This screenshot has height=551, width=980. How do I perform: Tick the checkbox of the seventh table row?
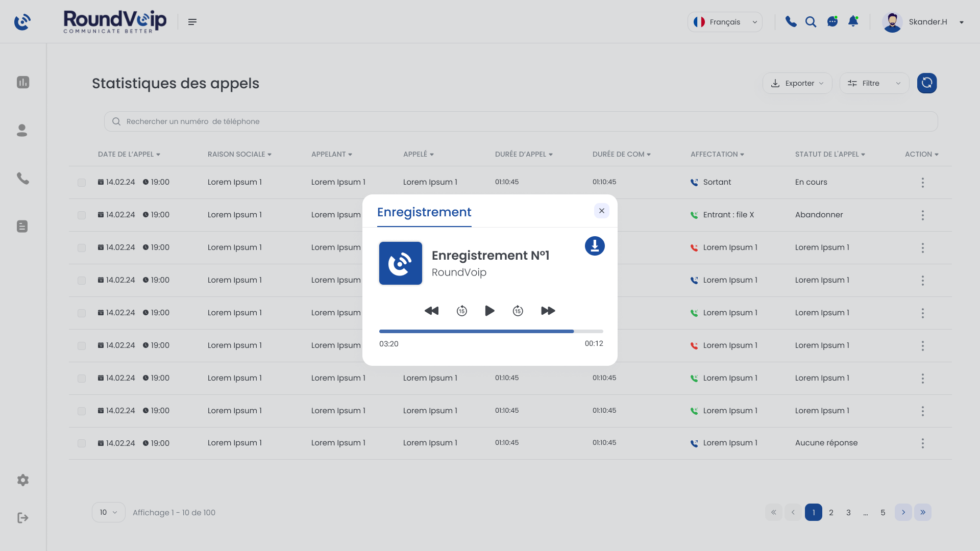(x=82, y=379)
